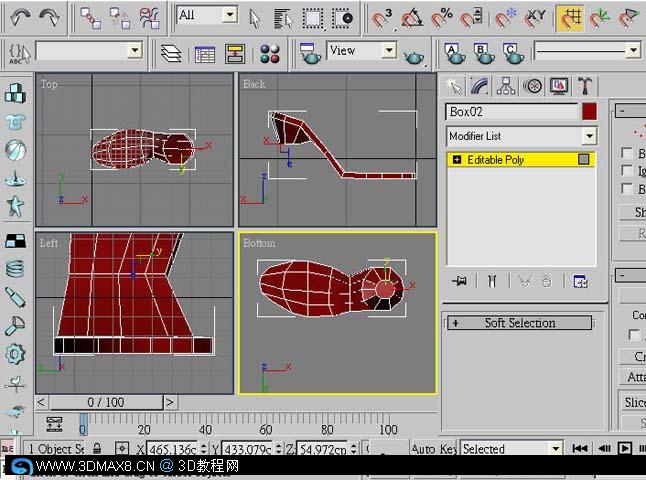The width and height of the screenshot is (646, 480).
Task: Open the Select by Name list
Action: [283, 18]
